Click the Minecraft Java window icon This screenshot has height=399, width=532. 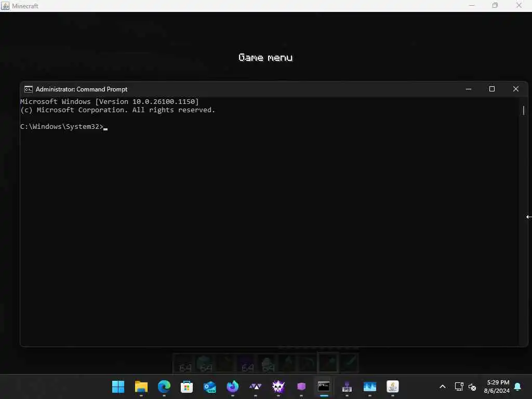tap(5, 6)
